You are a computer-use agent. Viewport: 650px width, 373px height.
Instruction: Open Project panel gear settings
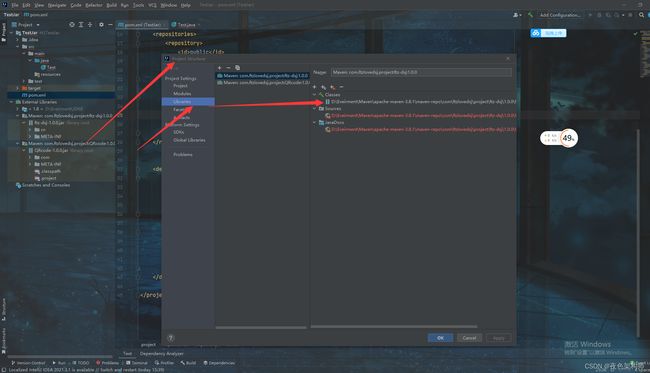point(101,25)
